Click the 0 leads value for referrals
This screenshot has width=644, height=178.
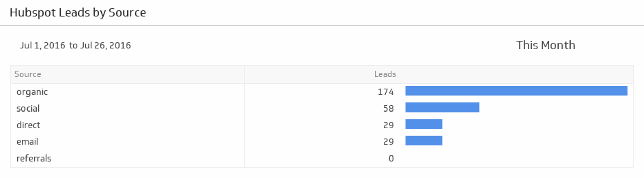coord(391,158)
